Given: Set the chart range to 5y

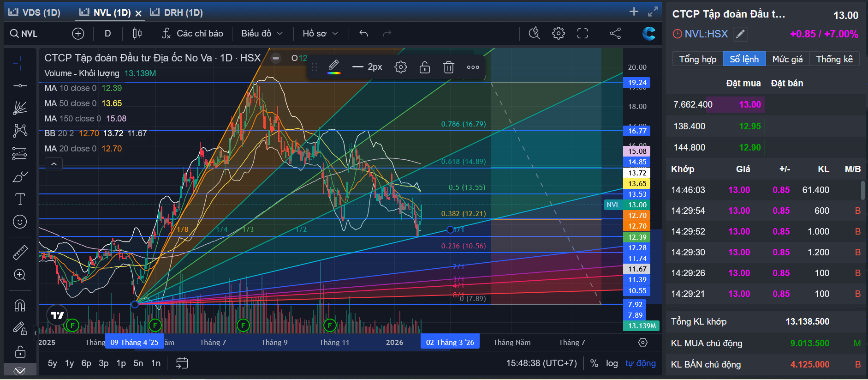Looking at the screenshot, I should (x=53, y=363).
